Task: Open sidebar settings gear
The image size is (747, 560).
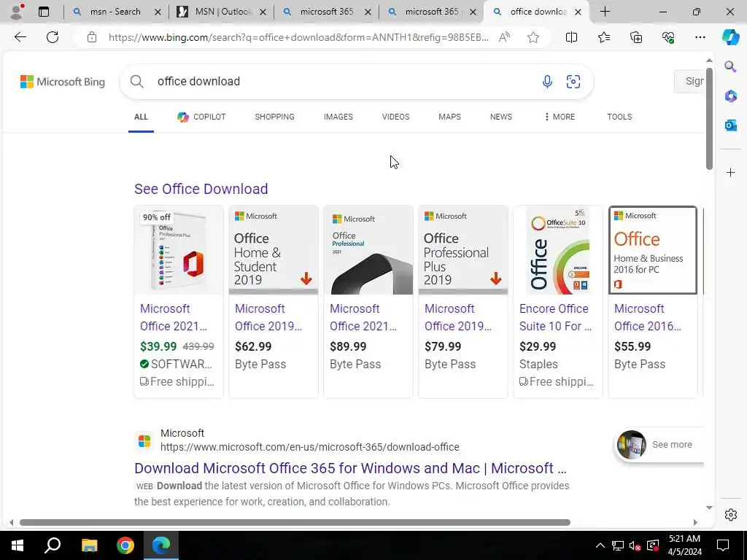Action: (730, 515)
